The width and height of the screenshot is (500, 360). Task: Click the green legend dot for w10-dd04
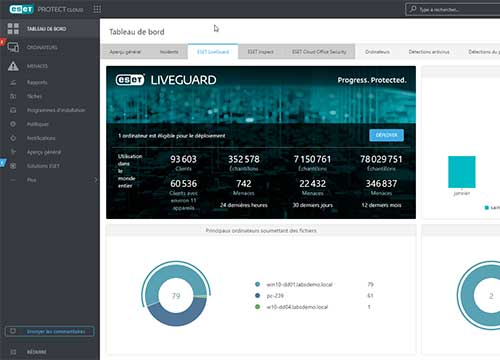click(257, 307)
